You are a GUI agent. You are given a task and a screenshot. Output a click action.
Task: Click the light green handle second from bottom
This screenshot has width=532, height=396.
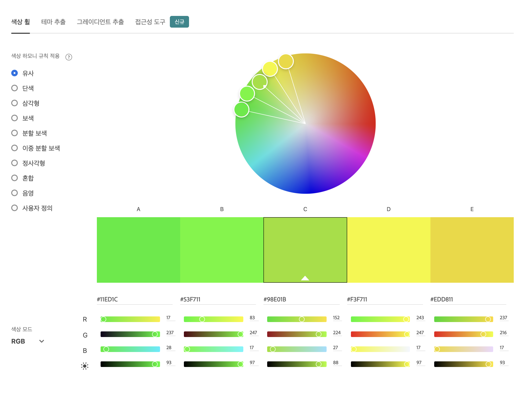247,93
